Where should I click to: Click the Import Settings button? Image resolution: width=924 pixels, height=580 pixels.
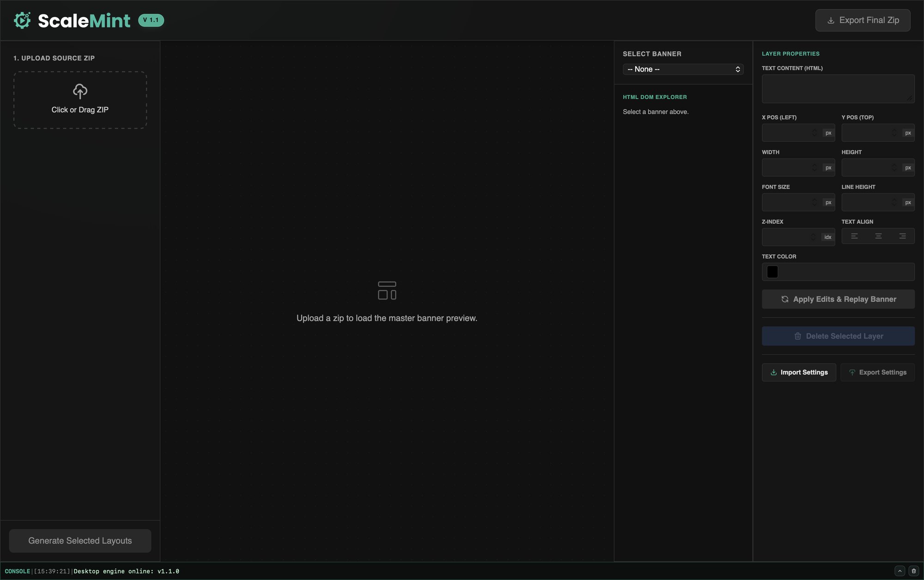(x=799, y=372)
